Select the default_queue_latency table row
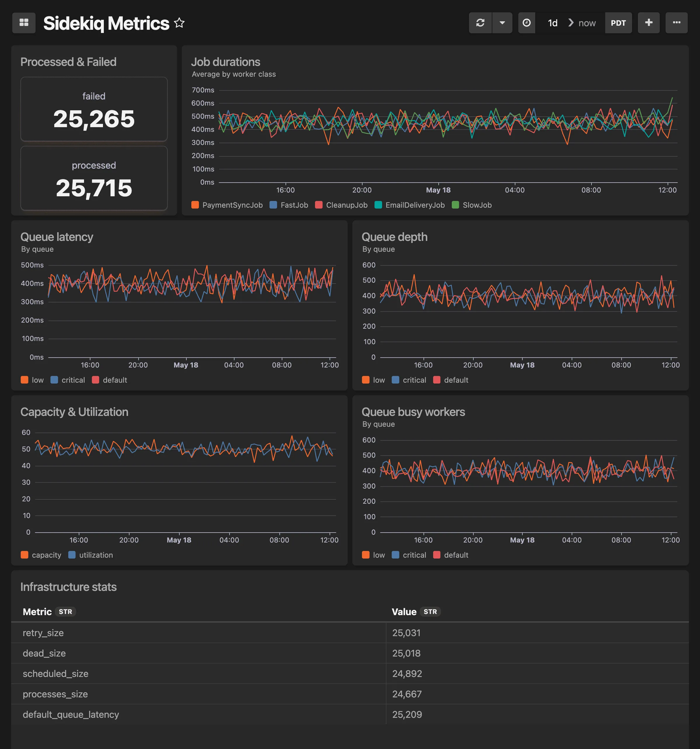This screenshot has height=749, width=700. pyautogui.click(x=350, y=714)
